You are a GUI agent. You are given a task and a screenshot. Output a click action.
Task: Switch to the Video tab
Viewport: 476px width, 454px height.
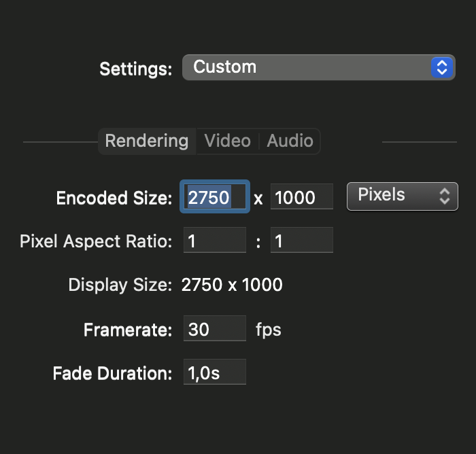tap(228, 141)
